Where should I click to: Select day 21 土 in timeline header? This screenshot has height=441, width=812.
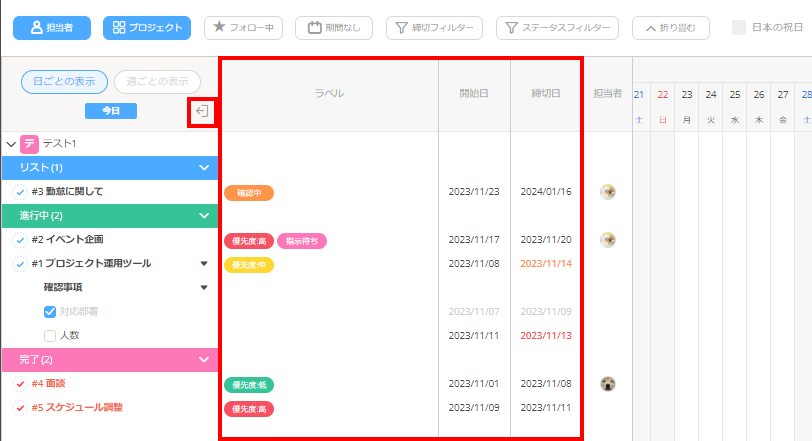point(639,107)
